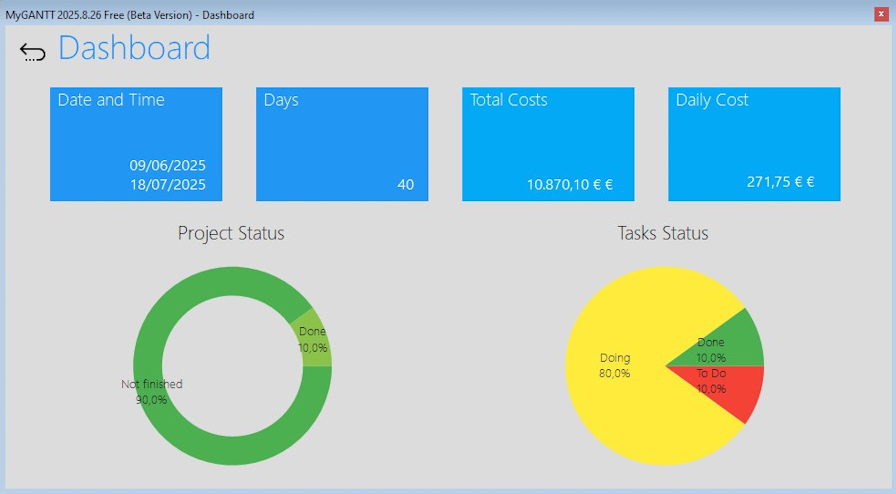Click the Tasks Status chart title
The image size is (896, 494).
tap(663, 233)
